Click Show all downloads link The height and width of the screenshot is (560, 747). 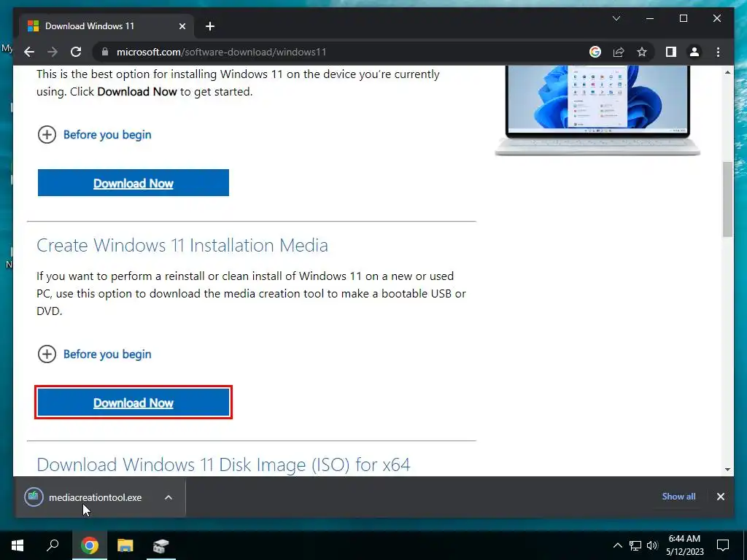tap(678, 496)
